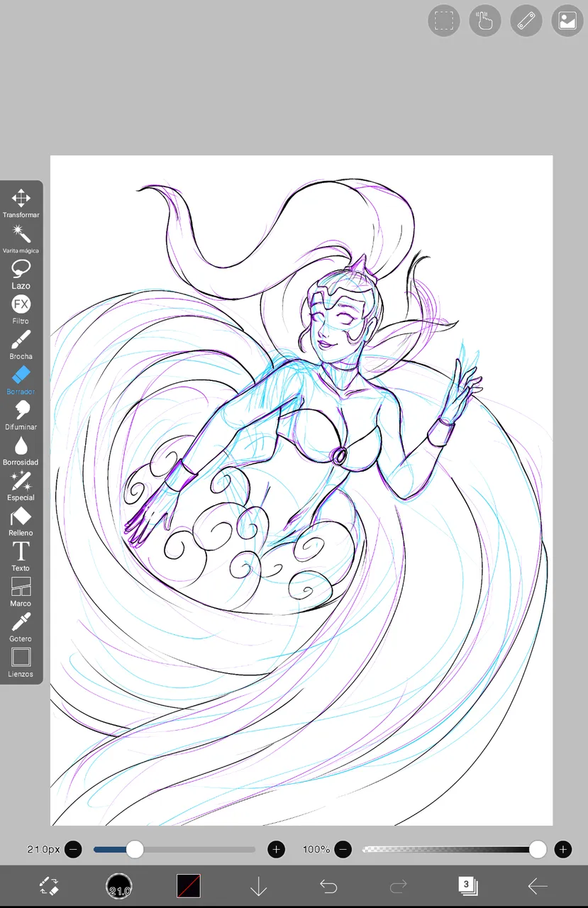
Task: Open the Lienzos canvas tool
Action: click(x=21, y=662)
